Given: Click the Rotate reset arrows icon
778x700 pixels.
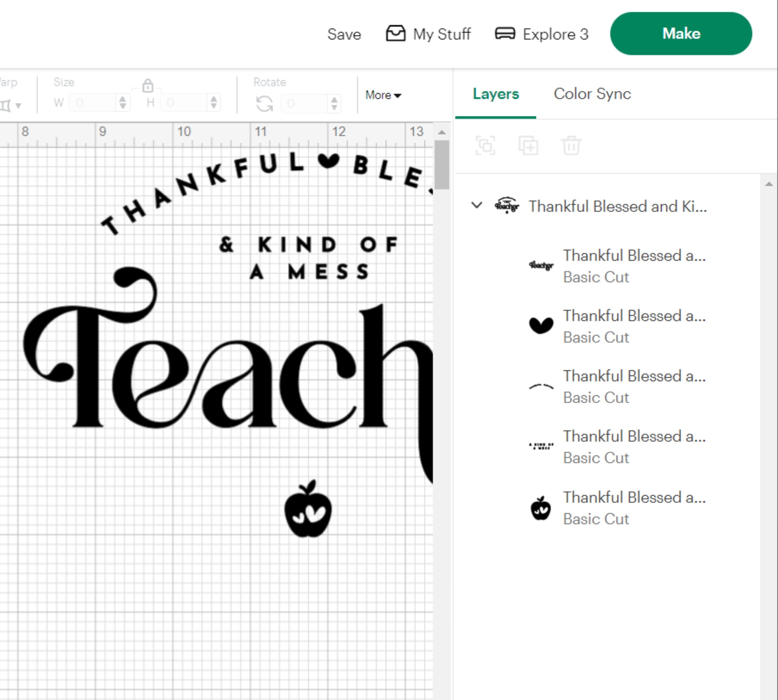Looking at the screenshot, I should tap(265, 102).
